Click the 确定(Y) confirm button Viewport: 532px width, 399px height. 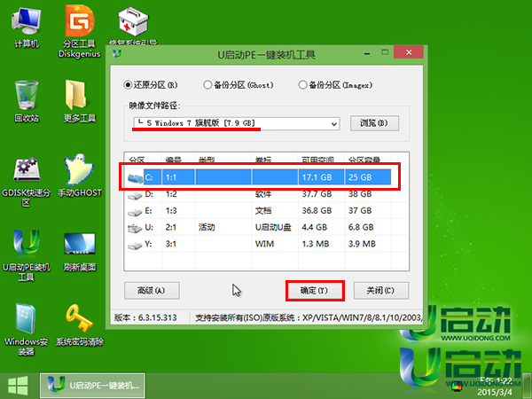coord(315,291)
